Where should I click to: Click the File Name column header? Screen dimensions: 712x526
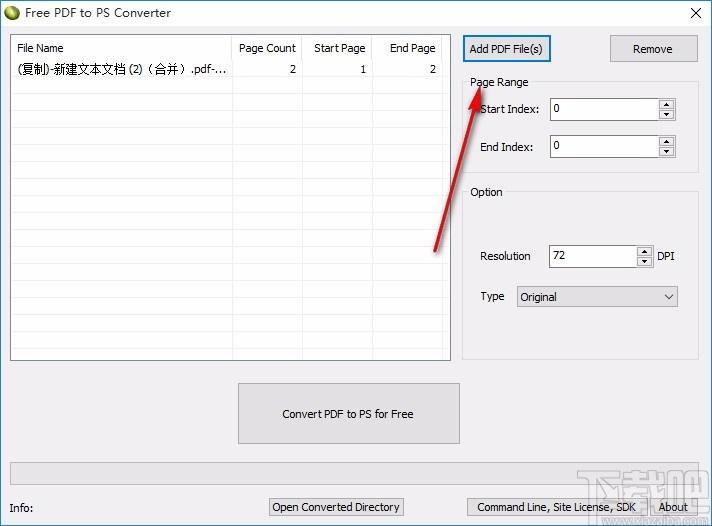pyautogui.click(x=122, y=48)
